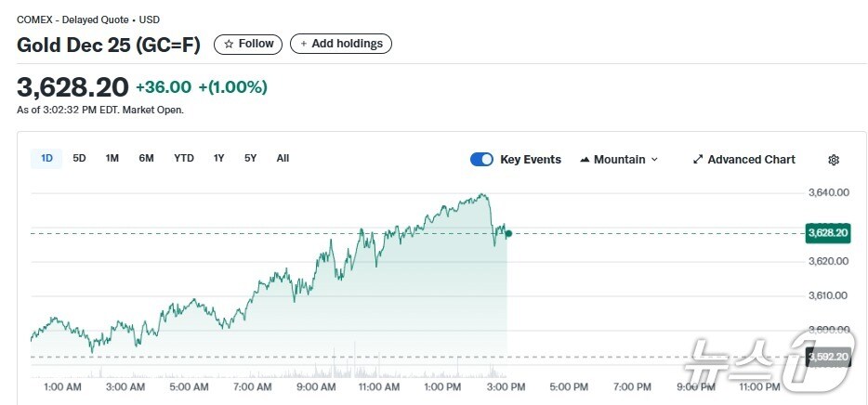The height and width of the screenshot is (405, 868).
Task: Switch chart to 6M range
Action: point(146,159)
